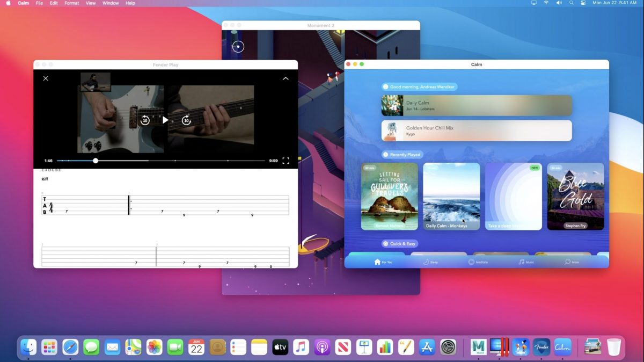This screenshot has height=362, width=644.
Task: Enter fullscreen mode in Fender Play video
Action: [286, 161]
